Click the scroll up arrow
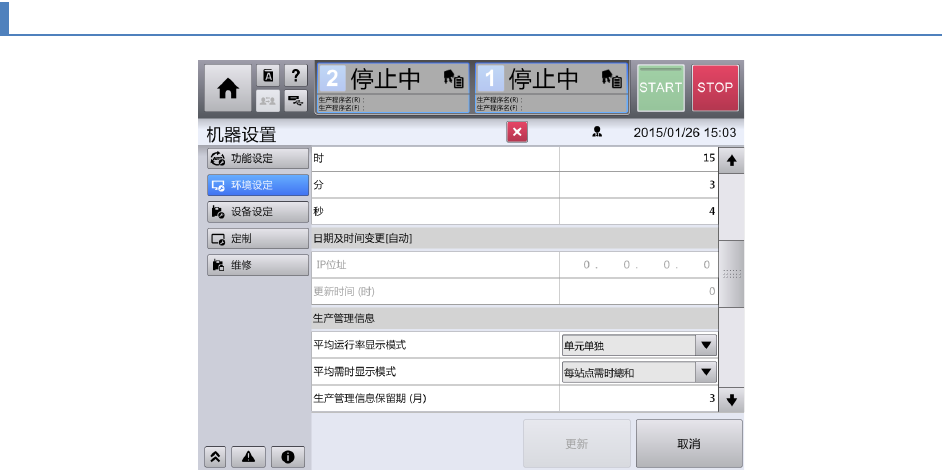942x470 pixels. pyautogui.click(x=731, y=160)
